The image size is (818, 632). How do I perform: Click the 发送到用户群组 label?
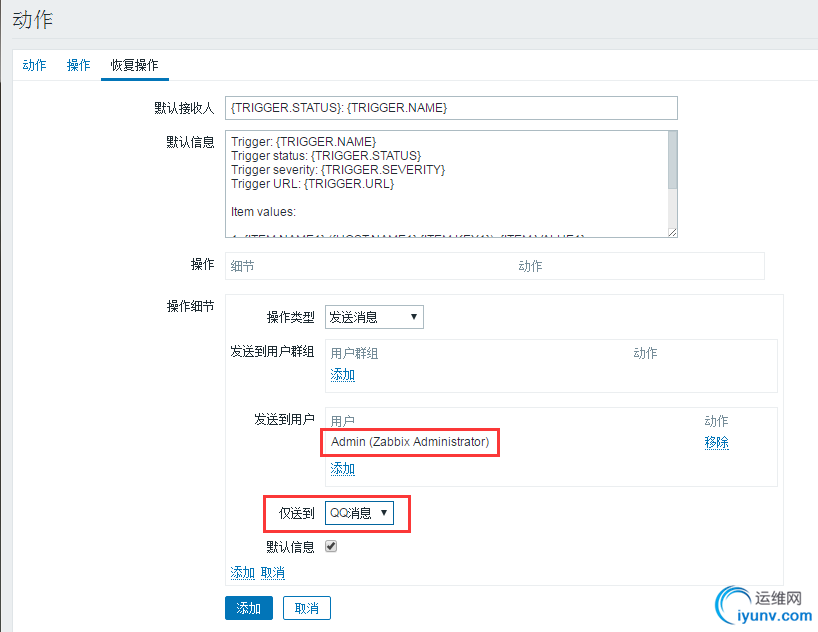[x=272, y=352]
